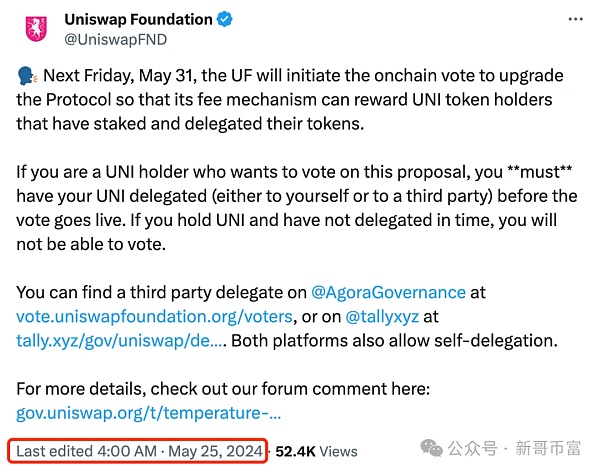Screen dimensions: 600x472
Task: View the 52.4K Views count
Action: point(317,452)
